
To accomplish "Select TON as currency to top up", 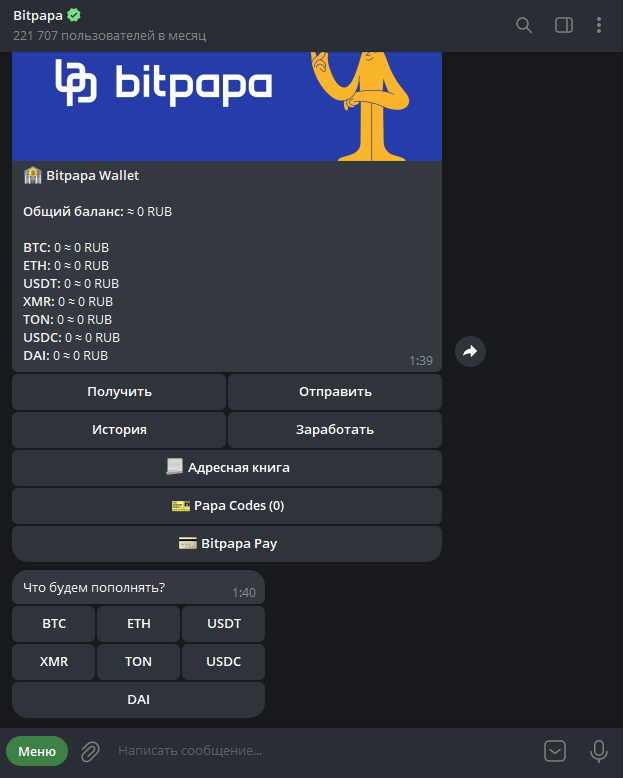I will pyautogui.click(x=138, y=662).
